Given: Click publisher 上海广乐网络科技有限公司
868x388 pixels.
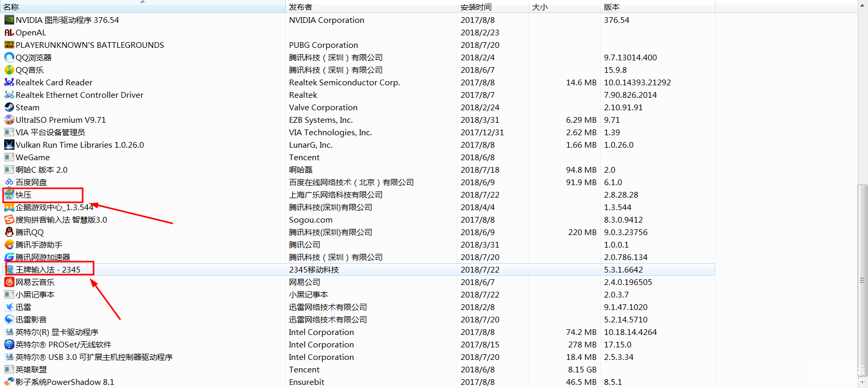Looking at the screenshot, I should [x=336, y=195].
